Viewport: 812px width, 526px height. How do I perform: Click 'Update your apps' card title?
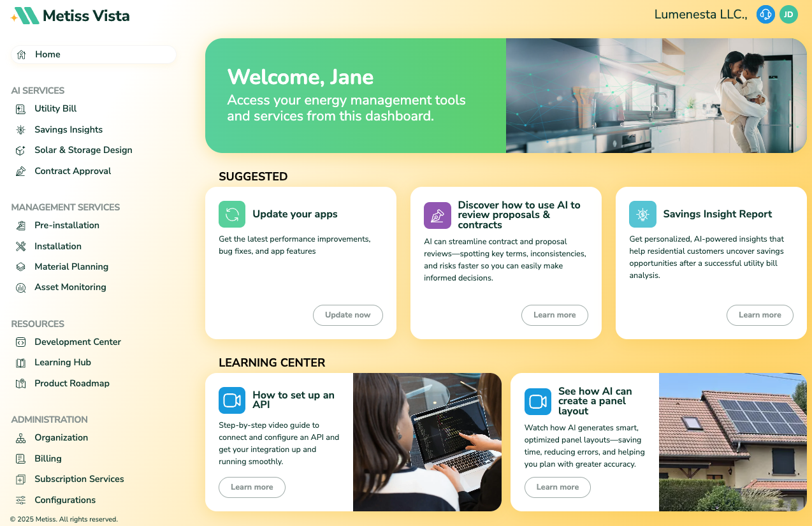click(x=295, y=214)
